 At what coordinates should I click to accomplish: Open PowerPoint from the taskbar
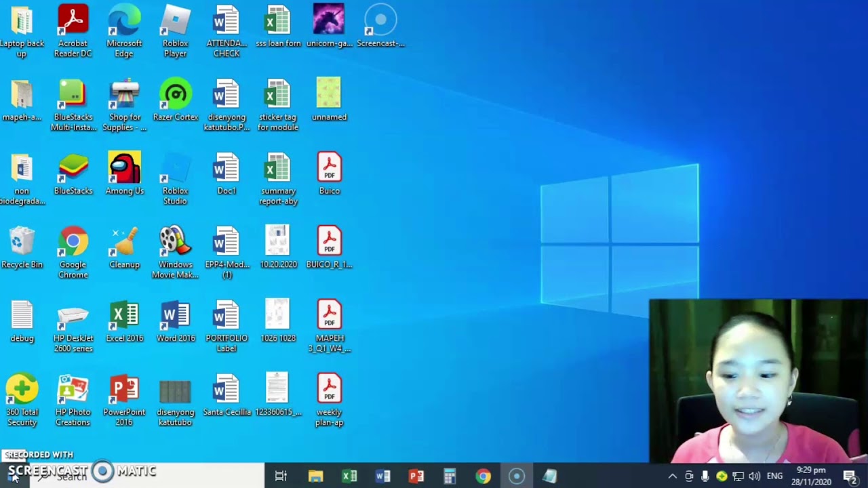tap(416, 476)
